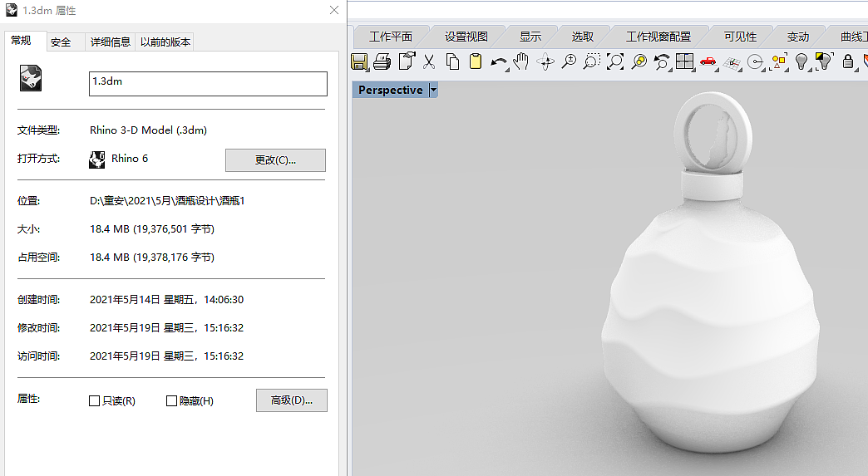
Task: Click the size value 18.4 MB (19,376,501 字节)
Action: [151, 229]
